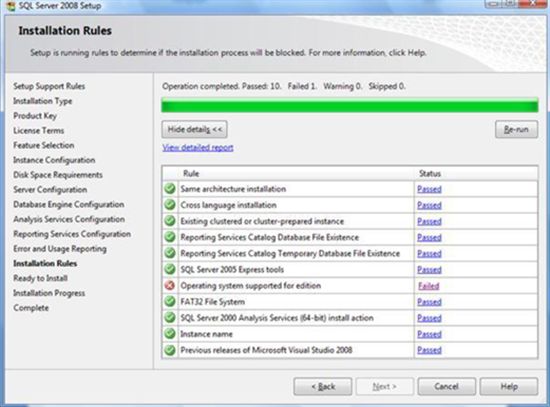Click the disabled Next button

(385, 387)
